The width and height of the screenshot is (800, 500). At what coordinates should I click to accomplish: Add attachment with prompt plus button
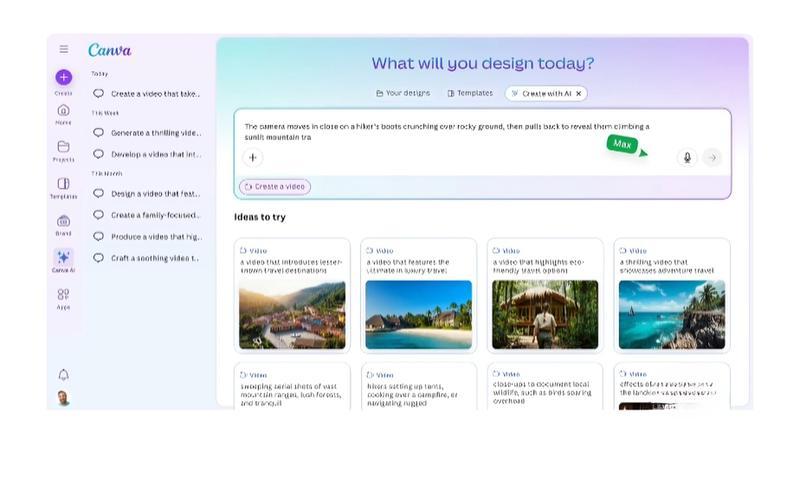(253, 158)
